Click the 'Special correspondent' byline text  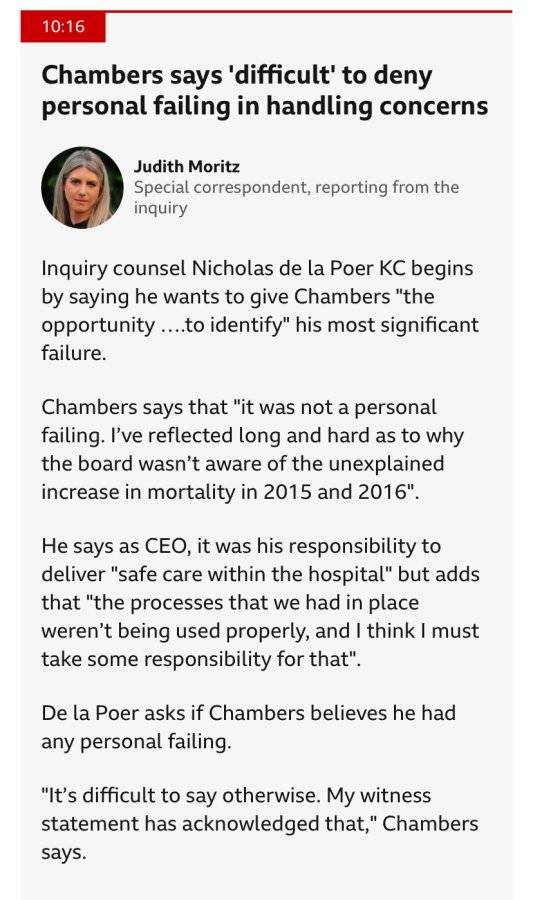(x=296, y=197)
